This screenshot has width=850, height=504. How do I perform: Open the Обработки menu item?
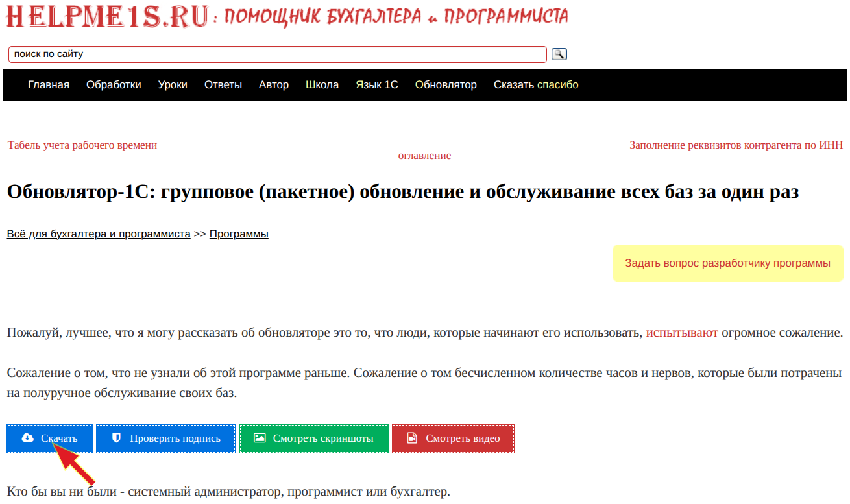coord(114,85)
